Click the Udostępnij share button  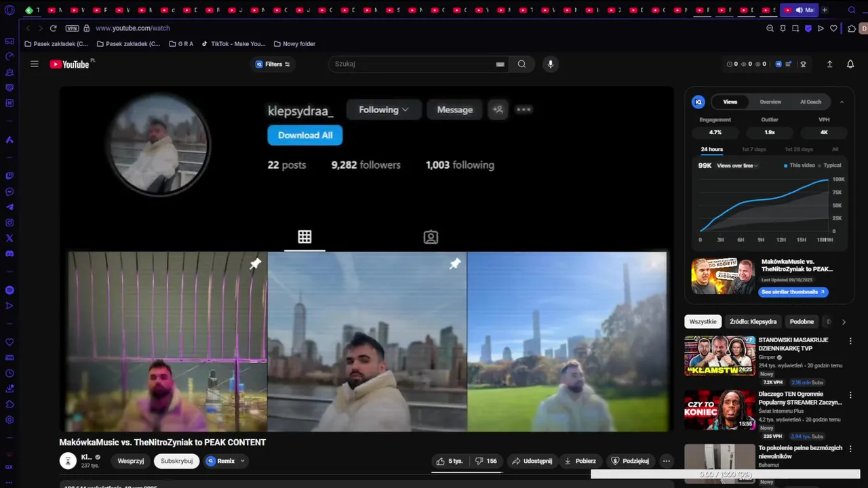532,461
